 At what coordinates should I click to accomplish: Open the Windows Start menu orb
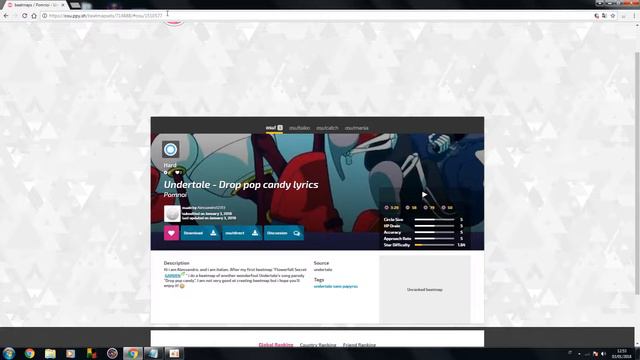click(x=9, y=353)
